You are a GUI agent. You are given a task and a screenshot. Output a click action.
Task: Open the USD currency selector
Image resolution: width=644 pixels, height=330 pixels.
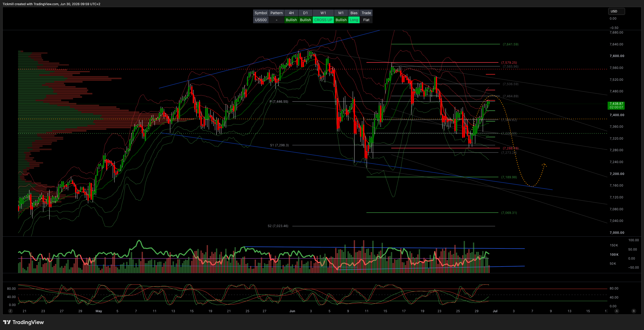(616, 11)
